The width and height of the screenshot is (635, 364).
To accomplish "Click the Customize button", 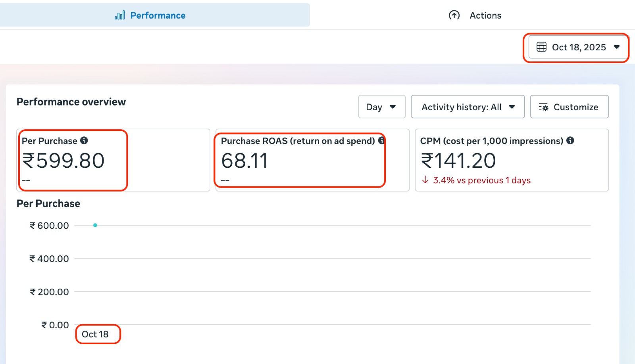I will point(569,107).
